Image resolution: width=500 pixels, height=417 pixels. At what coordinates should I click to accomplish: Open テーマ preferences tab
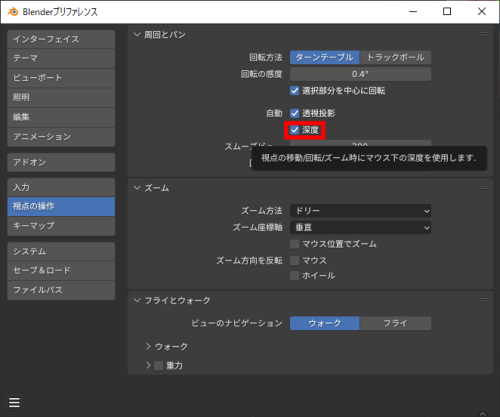coord(61,58)
